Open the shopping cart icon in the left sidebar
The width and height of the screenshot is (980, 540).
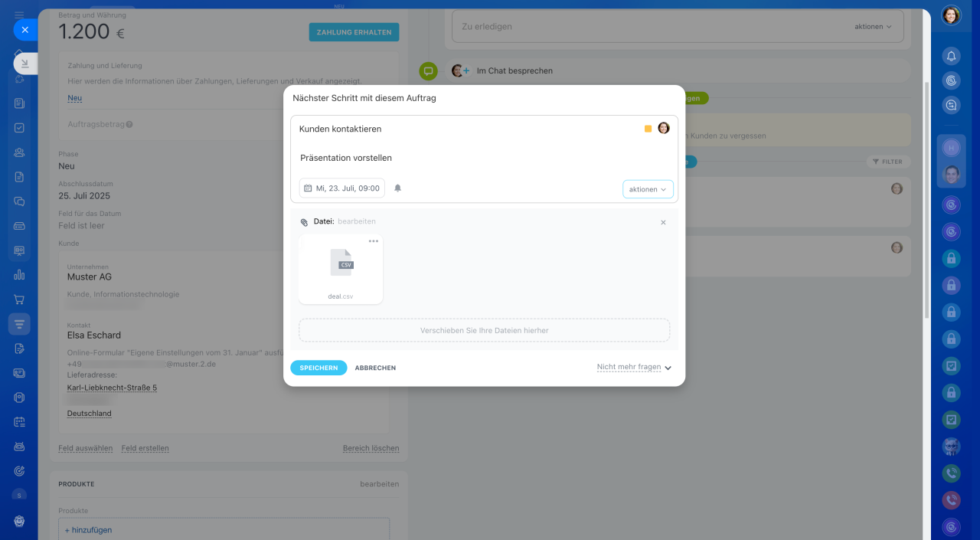(19, 299)
